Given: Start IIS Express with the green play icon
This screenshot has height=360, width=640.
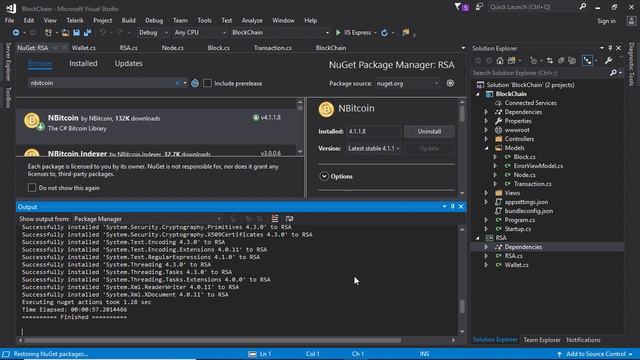Looking at the screenshot, I should pos(338,33).
